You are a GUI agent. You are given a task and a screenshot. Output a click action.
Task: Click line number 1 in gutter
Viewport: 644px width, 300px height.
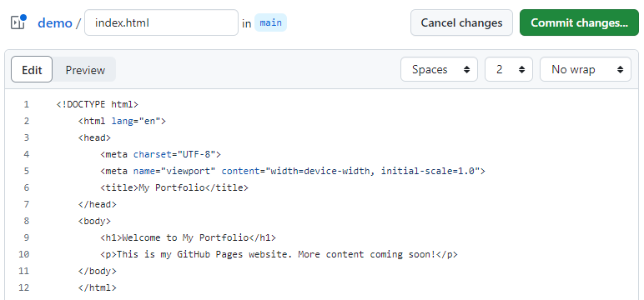[x=27, y=104]
